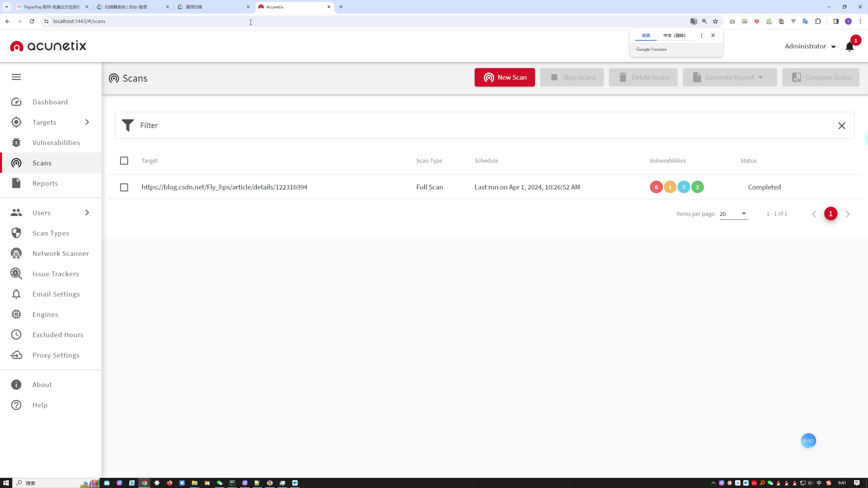Click the floating 01:51 timer bubble
Image resolution: width=868 pixels, height=488 pixels.
point(808,441)
